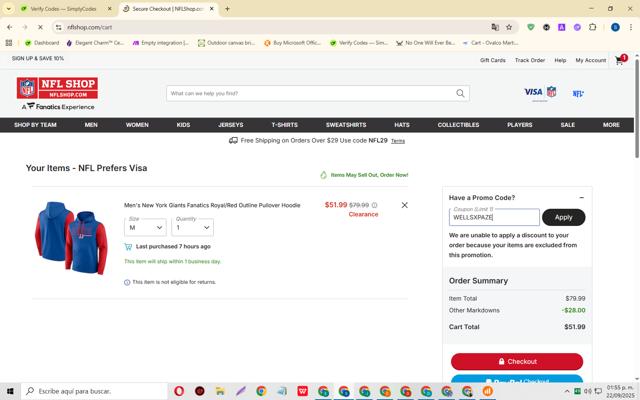Screen dimensions: 640x400
Task: Open the COLLECTIBLES category menu
Action: point(458,125)
